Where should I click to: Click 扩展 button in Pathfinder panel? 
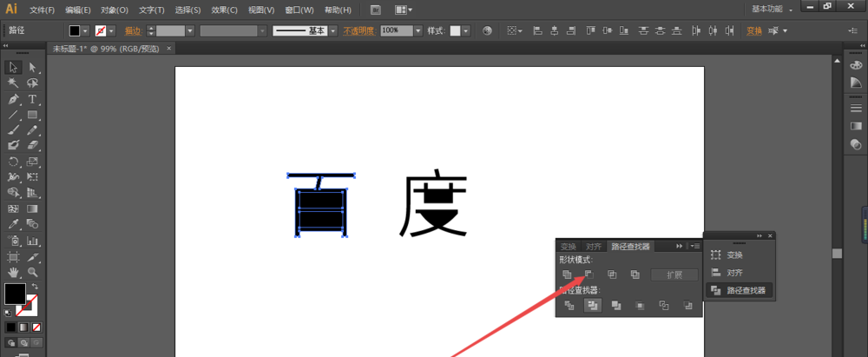674,275
